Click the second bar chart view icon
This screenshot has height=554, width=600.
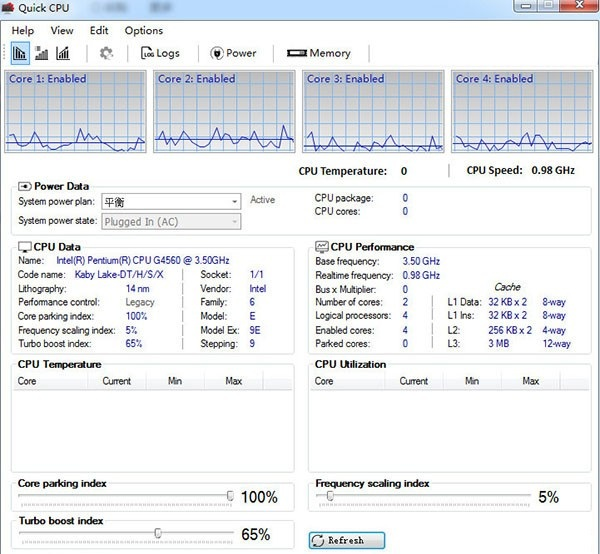42,53
